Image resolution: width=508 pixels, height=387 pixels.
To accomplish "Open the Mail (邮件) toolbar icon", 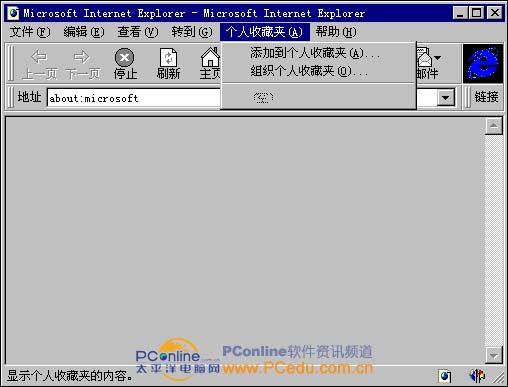I will 425,57.
